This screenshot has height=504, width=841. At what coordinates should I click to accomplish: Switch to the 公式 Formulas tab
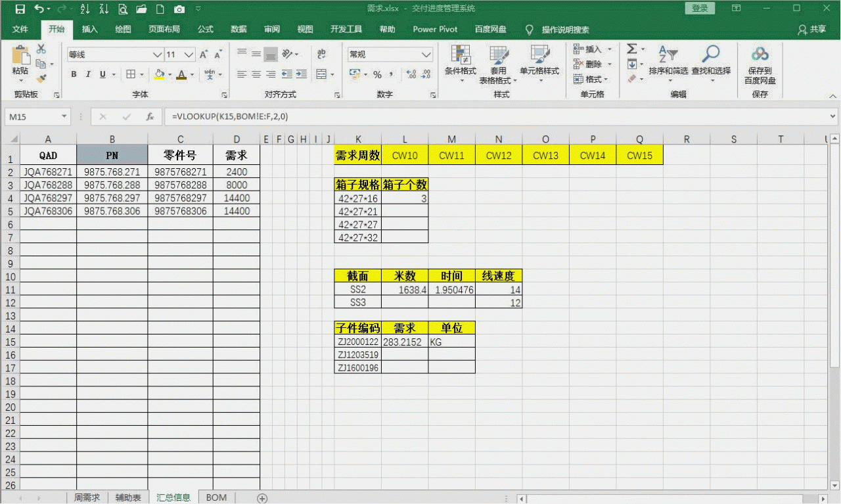pos(206,30)
